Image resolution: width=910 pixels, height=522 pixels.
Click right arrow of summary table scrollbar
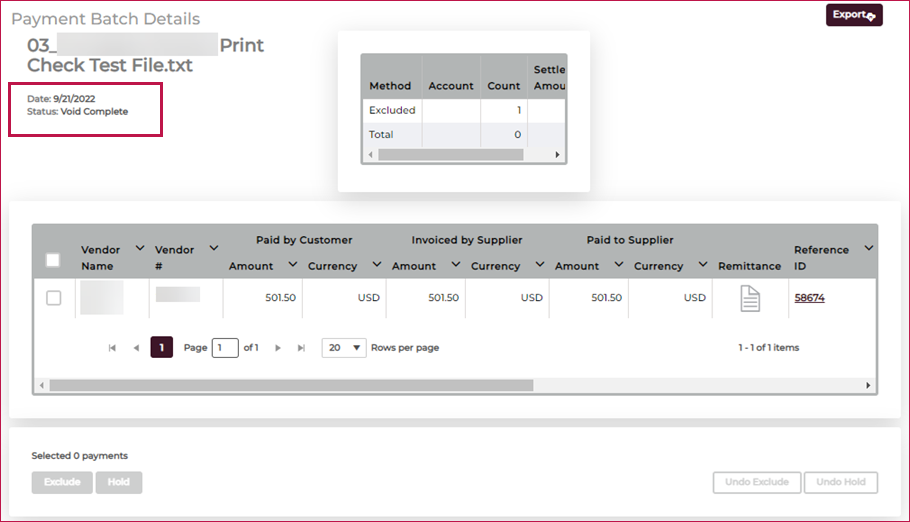557,154
